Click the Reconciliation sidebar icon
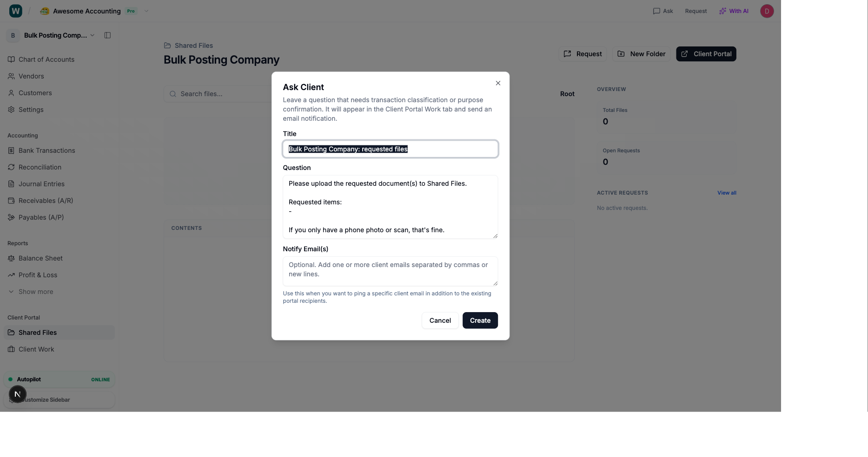868x457 pixels. (11, 167)
